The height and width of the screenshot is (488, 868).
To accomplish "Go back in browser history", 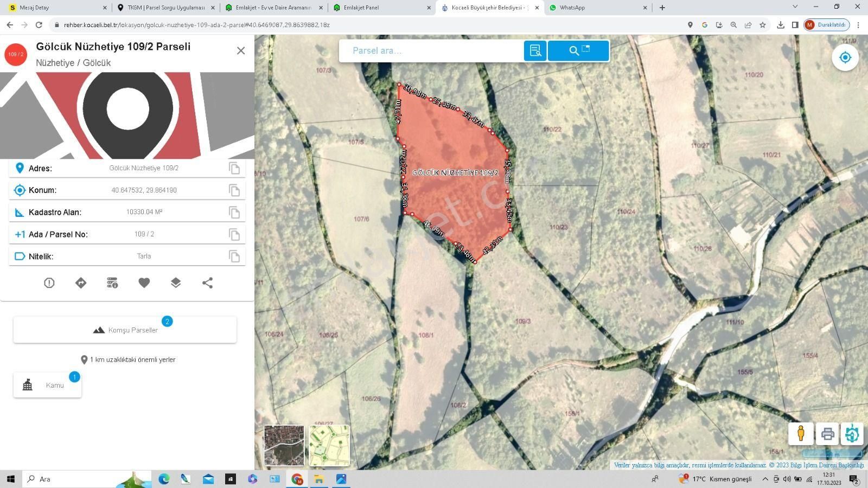I will point(10,25).
